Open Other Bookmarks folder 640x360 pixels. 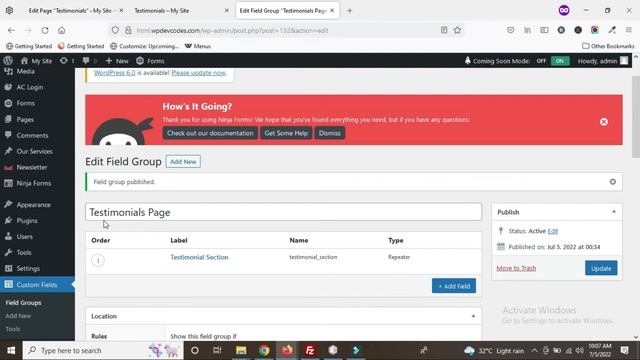[608, 46]
